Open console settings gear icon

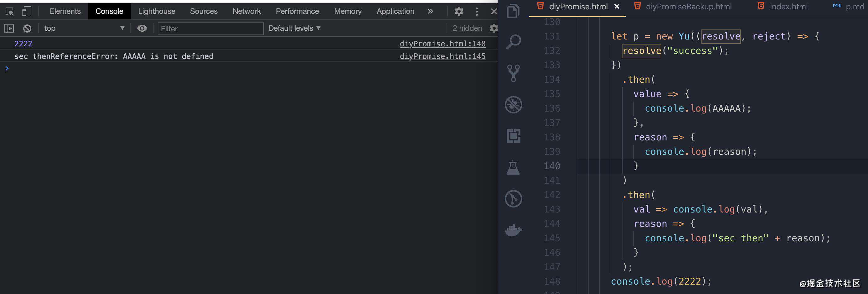pyautogui.click(x=493, y=28)
